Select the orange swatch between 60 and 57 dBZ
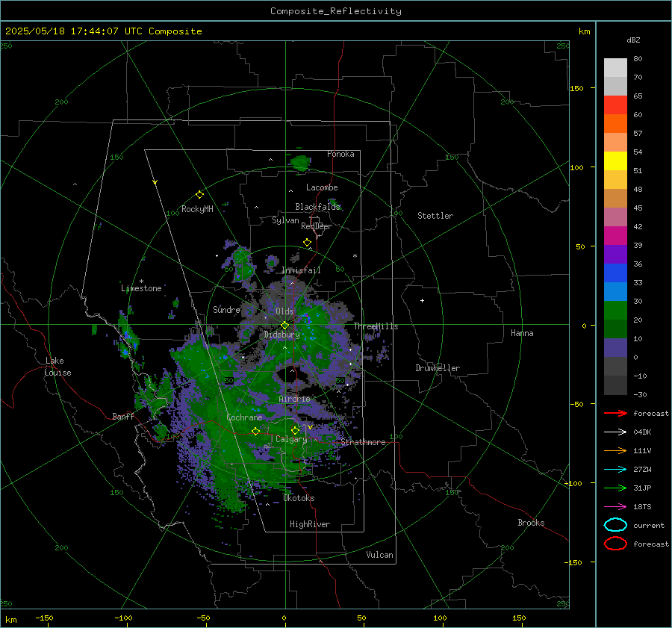 (615, 124)
